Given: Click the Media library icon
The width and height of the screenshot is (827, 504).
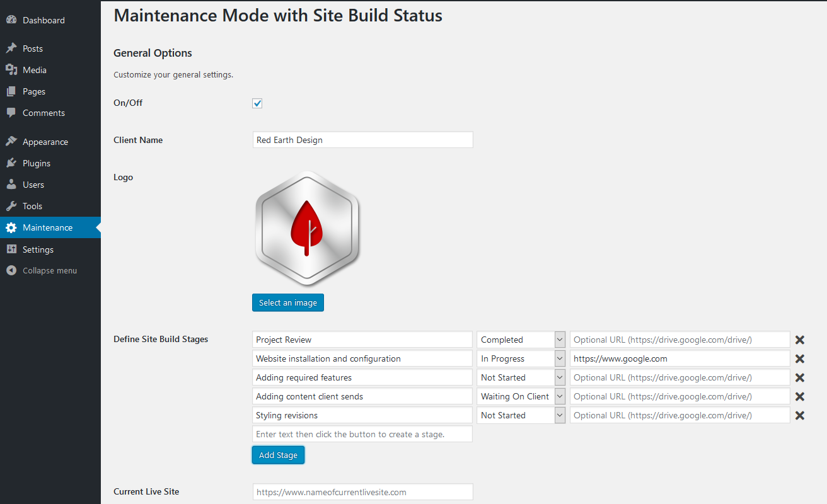Looking at the screenshot, I should pos(11,70).
